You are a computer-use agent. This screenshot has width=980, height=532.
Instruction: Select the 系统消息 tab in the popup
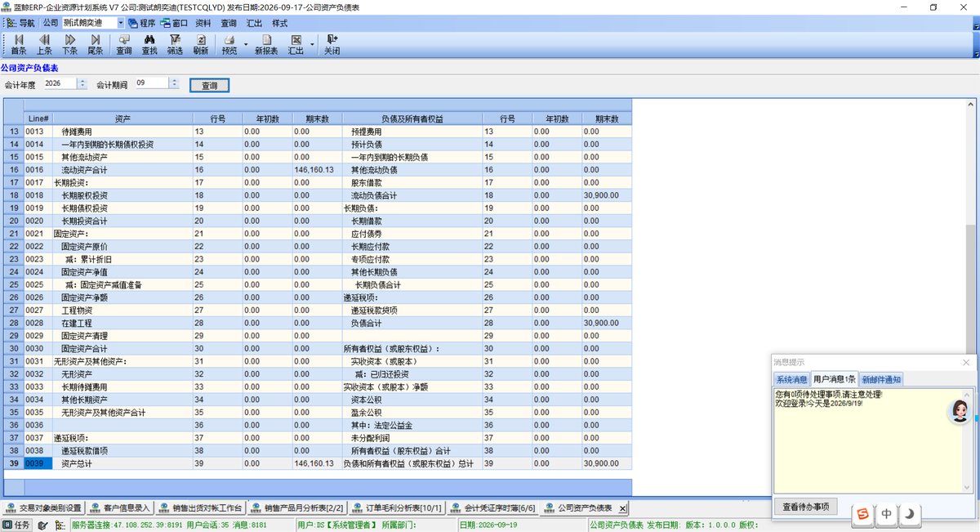pyautogui.click(x=791, y=380)
